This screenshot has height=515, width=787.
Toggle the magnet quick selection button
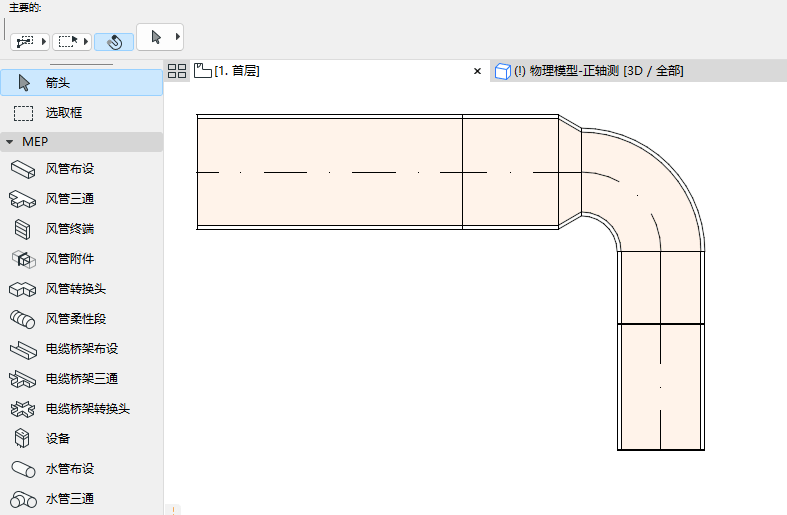pyautogui.click(x=114, y=42)
